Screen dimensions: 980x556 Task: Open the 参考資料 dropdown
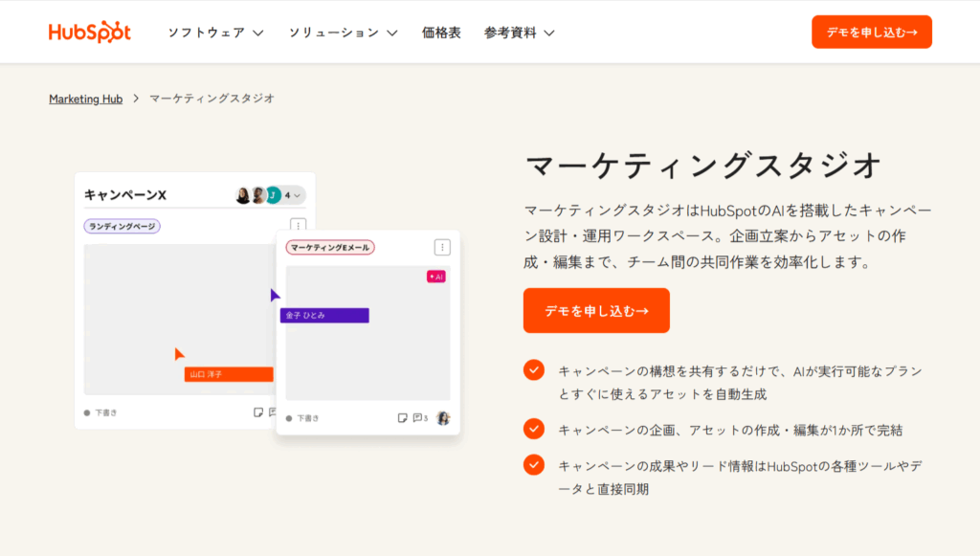517,31
